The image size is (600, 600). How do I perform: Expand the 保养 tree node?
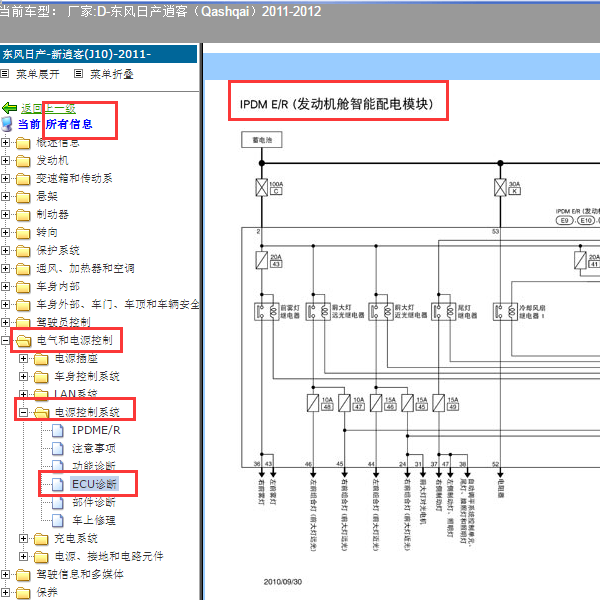click(x=5, y=592)
